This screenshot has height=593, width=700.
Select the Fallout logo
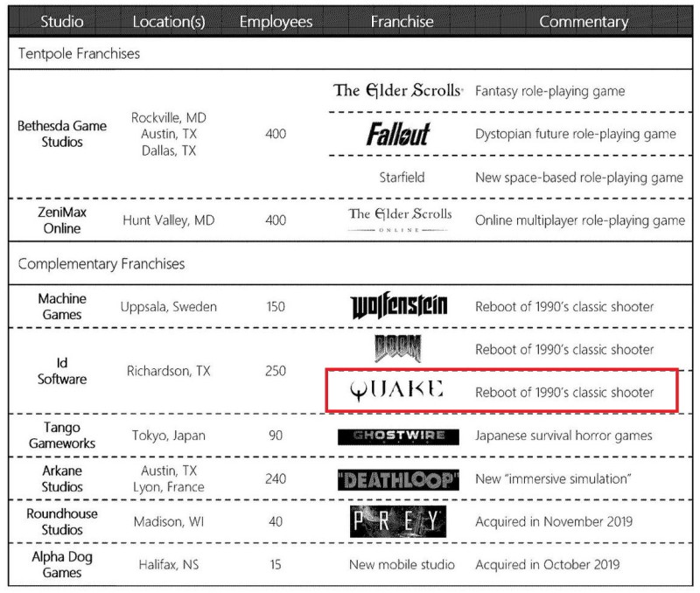398,134
